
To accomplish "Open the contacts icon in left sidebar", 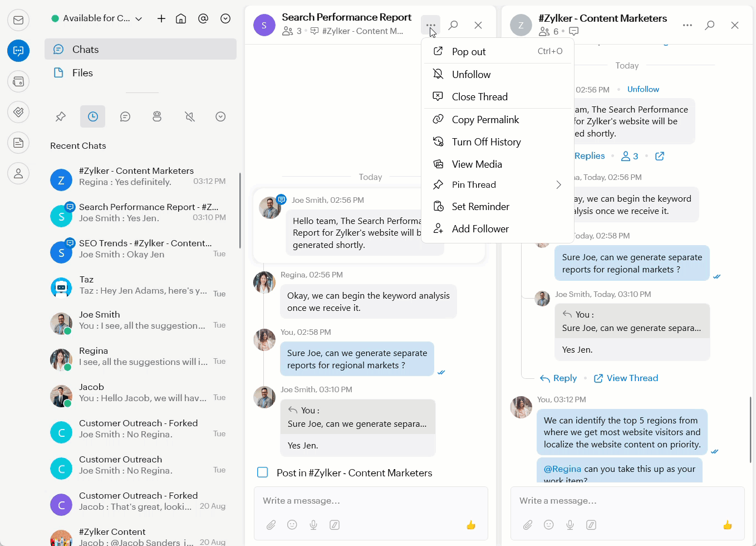I will point(18,173).
